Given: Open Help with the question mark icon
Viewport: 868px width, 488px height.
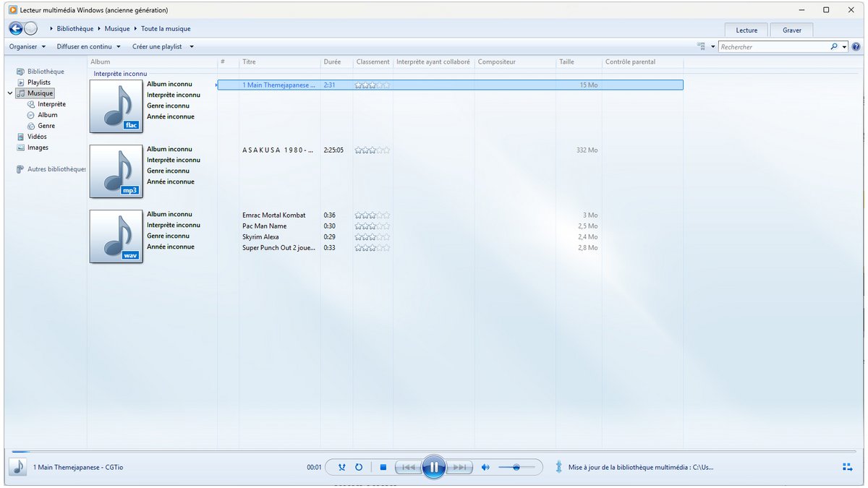Looking at the screenshot, I should pos(856,46).
